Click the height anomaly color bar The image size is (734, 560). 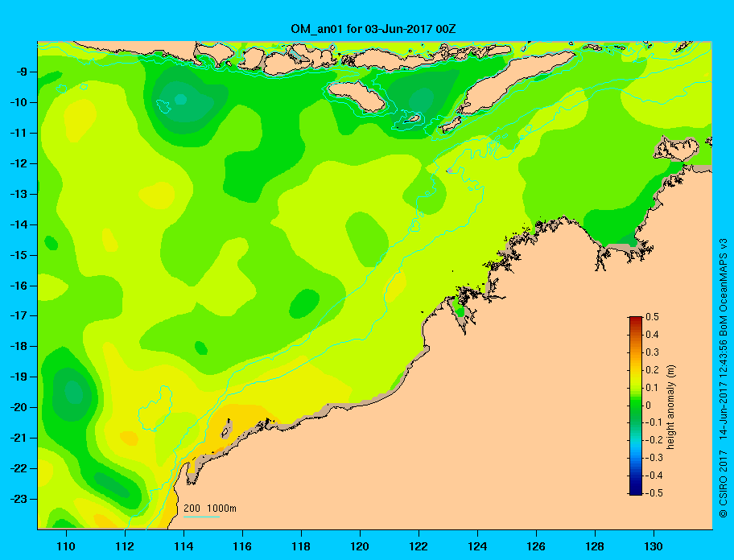pos(636,406)
